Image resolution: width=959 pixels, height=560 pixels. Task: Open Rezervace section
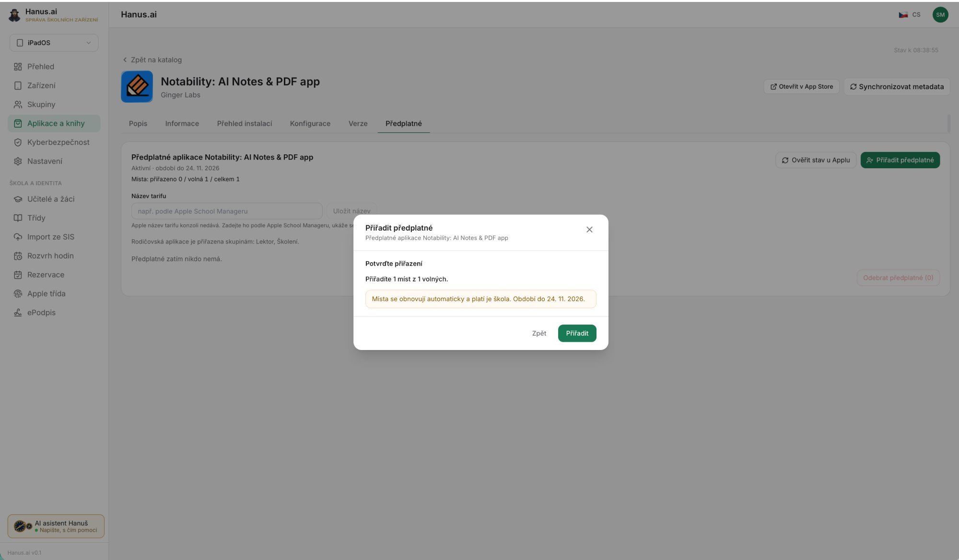[54, 275]
